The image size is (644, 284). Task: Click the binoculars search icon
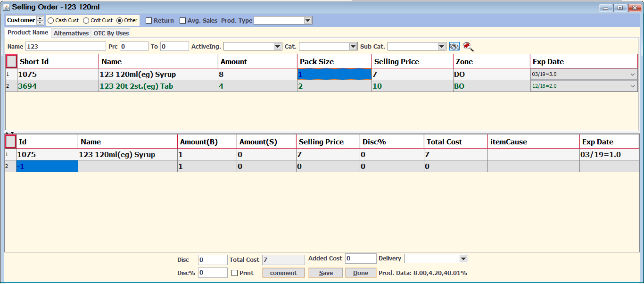tap(454, 46)
